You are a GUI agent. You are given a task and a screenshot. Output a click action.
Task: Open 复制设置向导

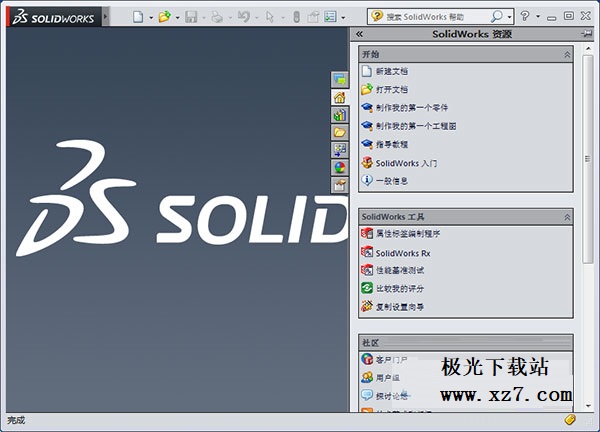point(400,307)
